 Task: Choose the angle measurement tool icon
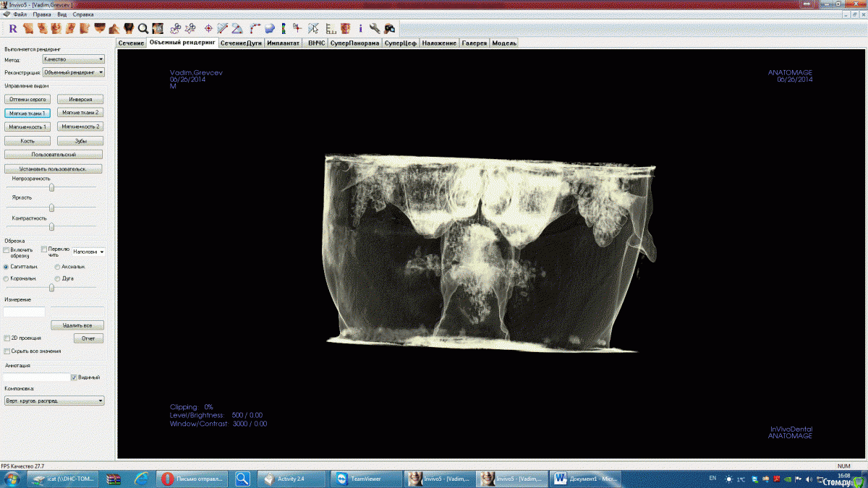237,29
